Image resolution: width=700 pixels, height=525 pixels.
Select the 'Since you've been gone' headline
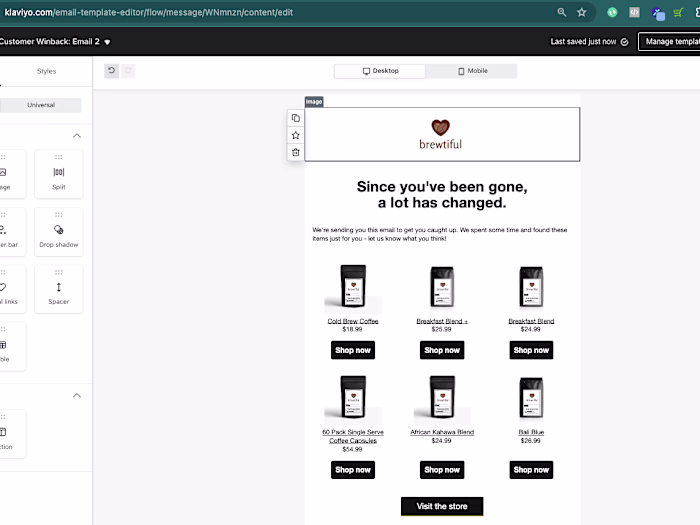point(442,195)
